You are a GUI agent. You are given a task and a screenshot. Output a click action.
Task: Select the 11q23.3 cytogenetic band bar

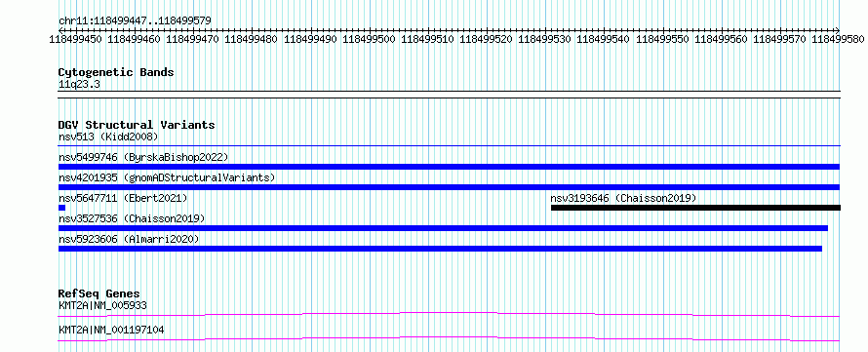[450, 94]
